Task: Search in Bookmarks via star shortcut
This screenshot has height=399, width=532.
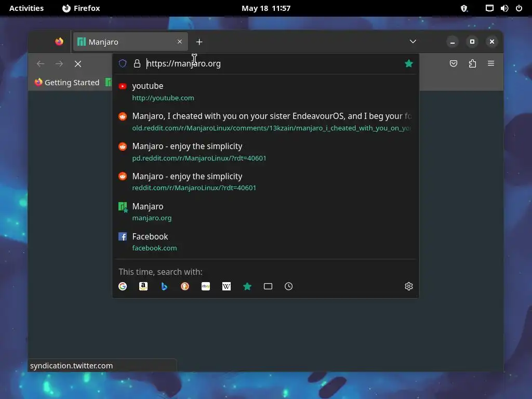Action: [247, 286]
